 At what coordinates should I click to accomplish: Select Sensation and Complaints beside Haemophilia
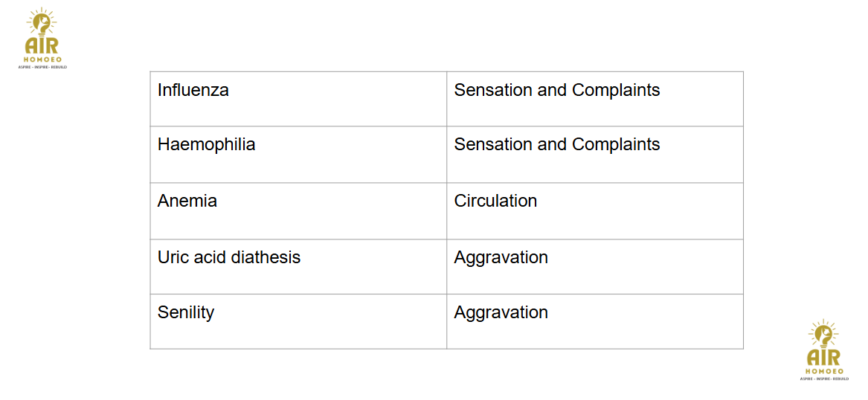pos(595,155)
